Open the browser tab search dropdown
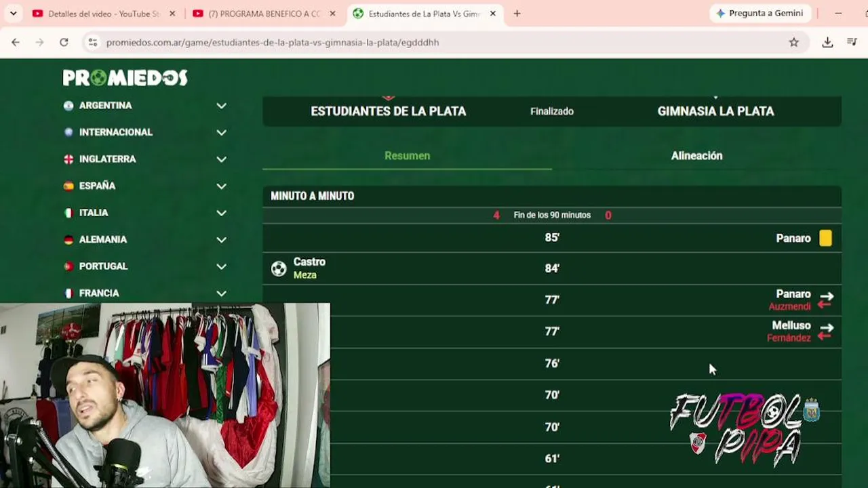Image resolution: width=868 pixels, height=488 pixels. (13, 14)
